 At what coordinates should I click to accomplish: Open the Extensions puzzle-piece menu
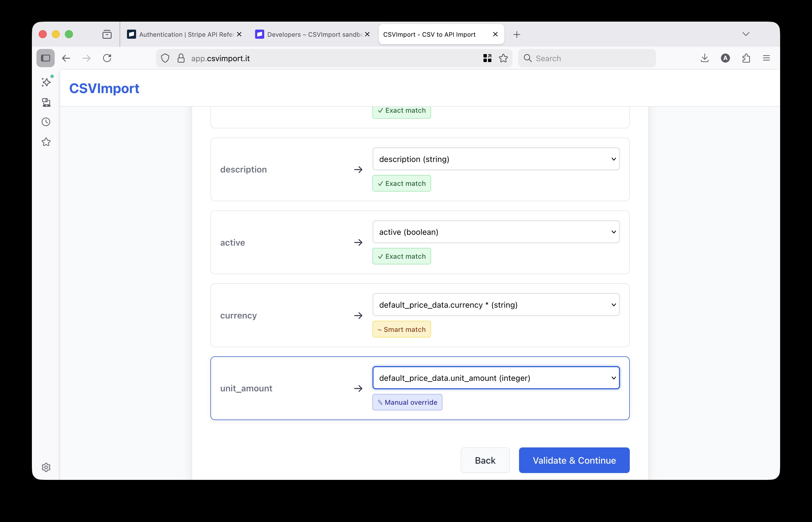pyautogui.click(x=746, y=58)
